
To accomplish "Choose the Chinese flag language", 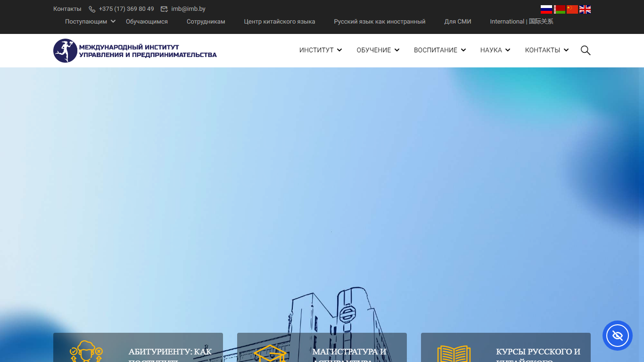I will point(572,9).
